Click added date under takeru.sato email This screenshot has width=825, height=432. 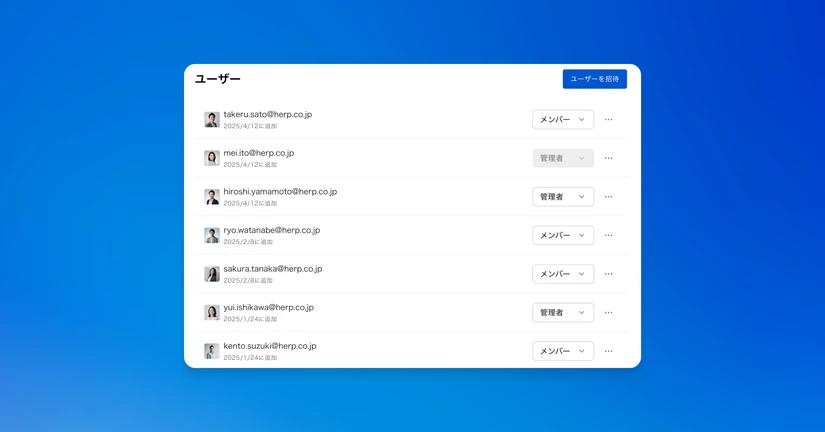[x=250, y=126]
